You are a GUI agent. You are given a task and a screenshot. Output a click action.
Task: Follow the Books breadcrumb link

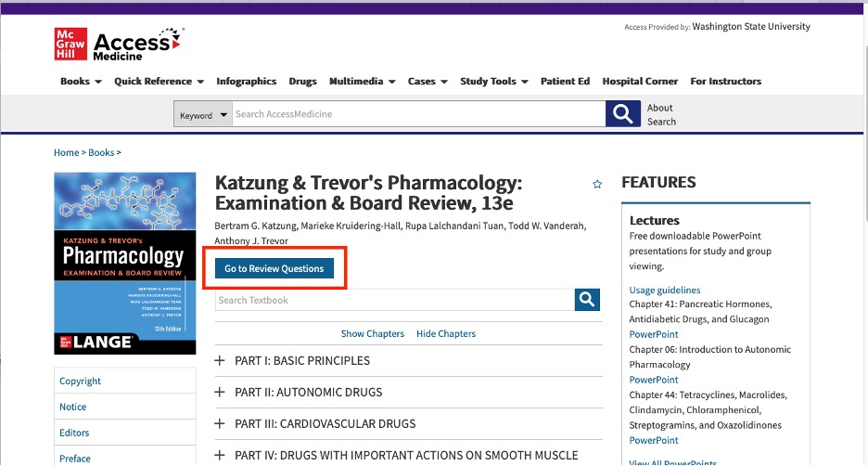pos(101,152)
